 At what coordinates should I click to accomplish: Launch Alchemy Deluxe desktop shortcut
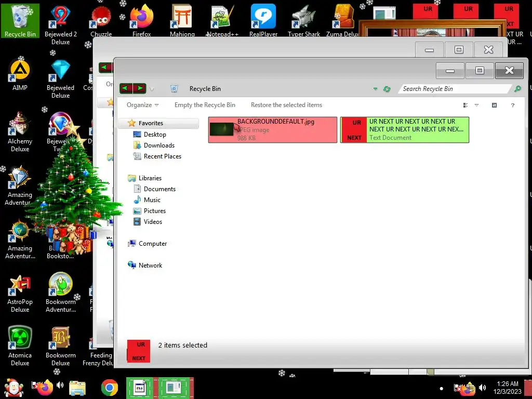point(20,131)
